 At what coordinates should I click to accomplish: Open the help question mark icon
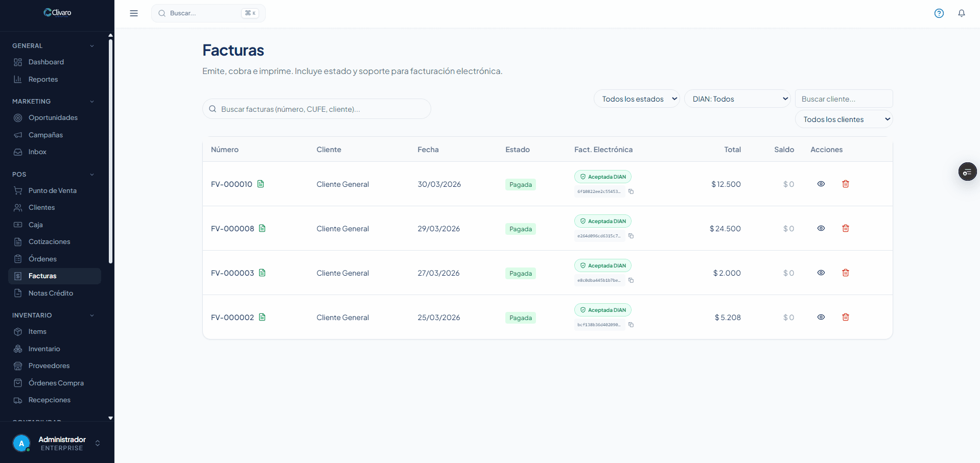coord(939,13)
